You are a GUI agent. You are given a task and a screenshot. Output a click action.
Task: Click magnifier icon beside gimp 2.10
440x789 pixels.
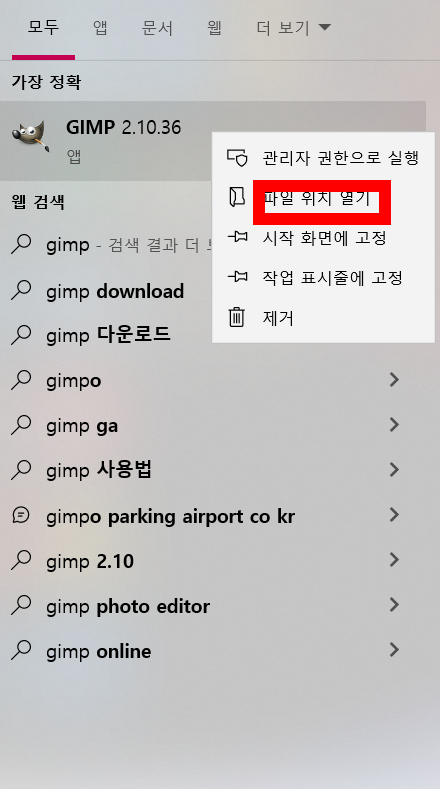pos(21,560)
